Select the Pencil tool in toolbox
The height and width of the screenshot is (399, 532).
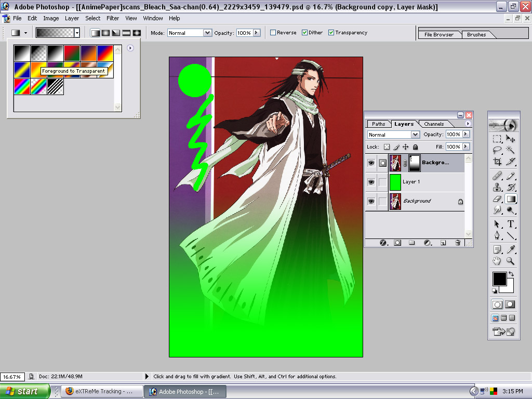510,176
